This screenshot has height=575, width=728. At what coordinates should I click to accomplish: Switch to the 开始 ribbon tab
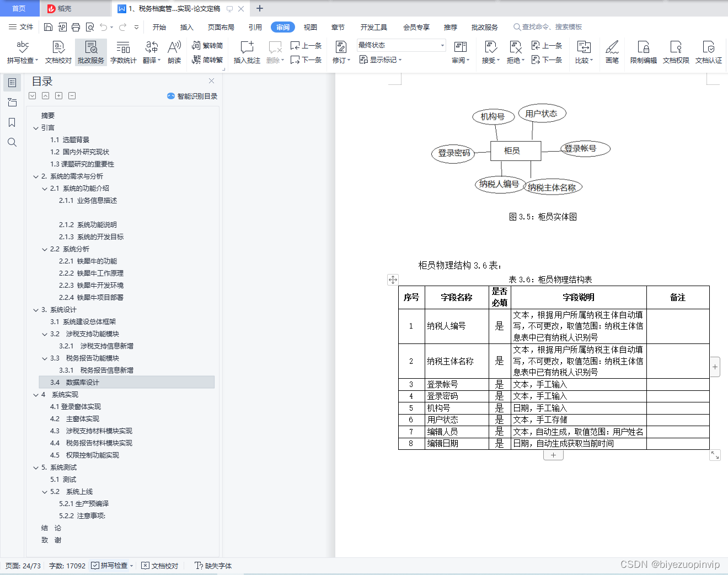coord(159,27)
